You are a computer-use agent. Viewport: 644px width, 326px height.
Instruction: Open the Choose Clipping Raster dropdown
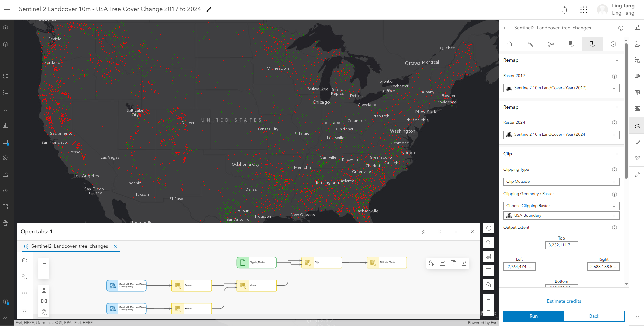pos(561,206)
